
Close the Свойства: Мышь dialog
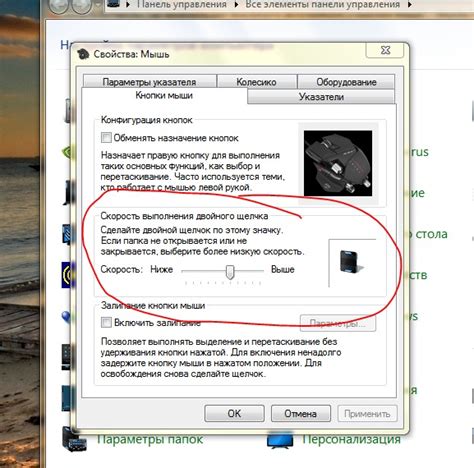(385, 50)
